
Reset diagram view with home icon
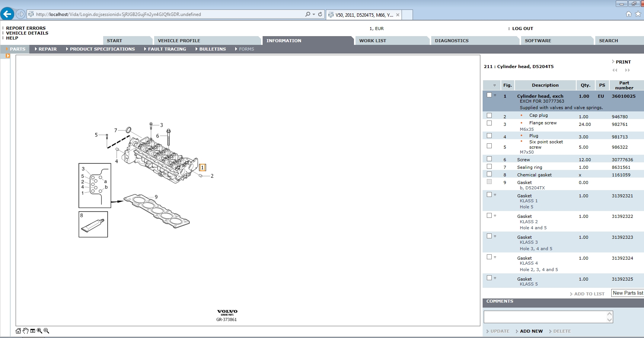pos(18,331)
